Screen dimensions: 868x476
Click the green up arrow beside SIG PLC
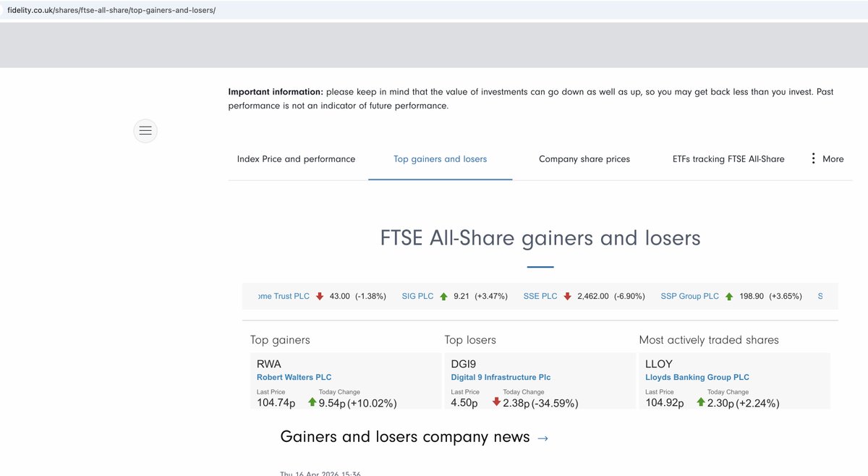[x=443, y=297]
